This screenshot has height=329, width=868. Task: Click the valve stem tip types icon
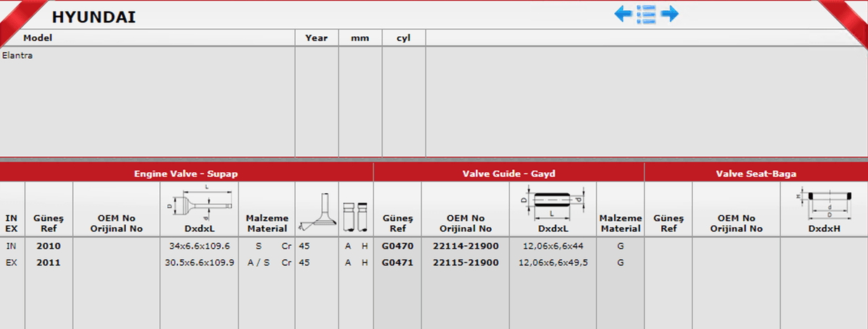pyautogui.click(x=356, y=216)
